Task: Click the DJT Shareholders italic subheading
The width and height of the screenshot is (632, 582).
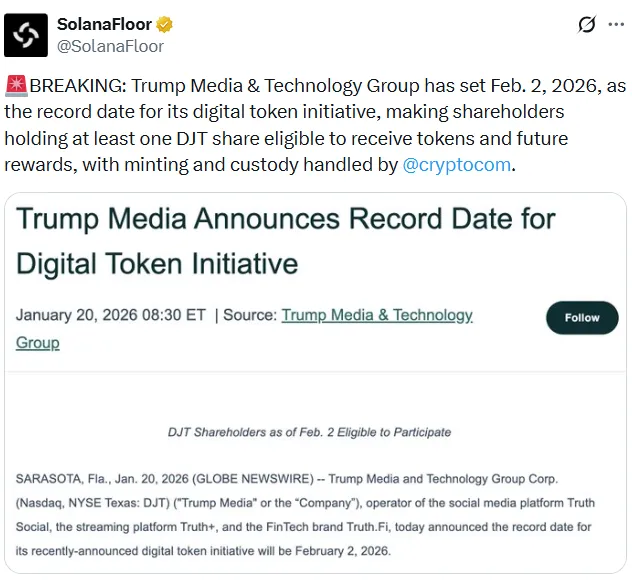Action: click(x=309, y=432)
